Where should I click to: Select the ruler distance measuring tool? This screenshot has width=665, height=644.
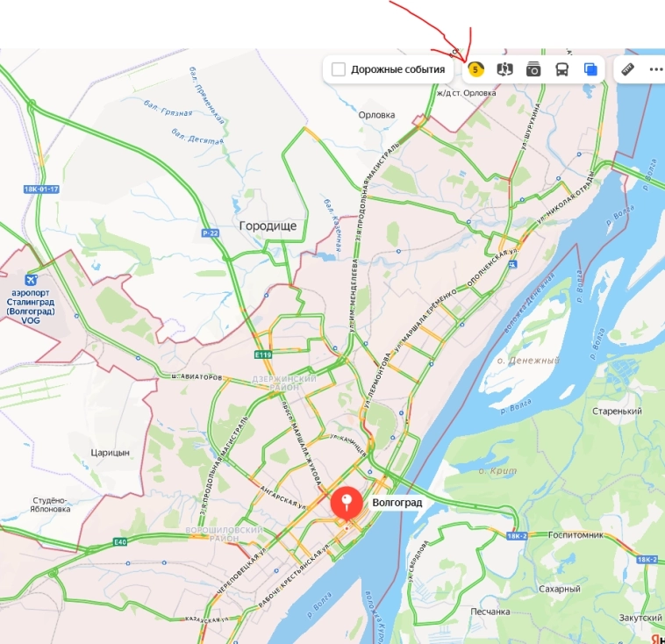[627, 69]
